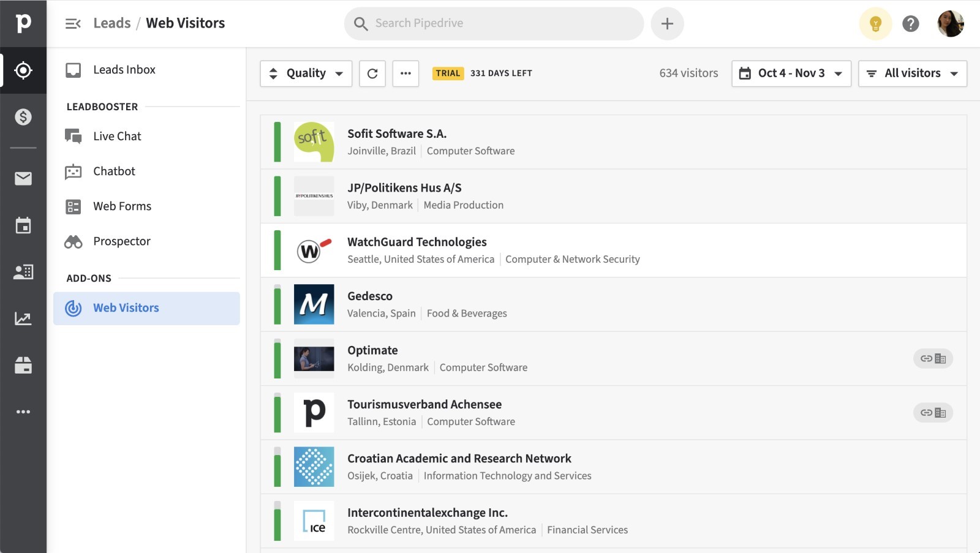980x553 pixels.
Task: Open More ellipsis in left sidebar
Action: pos(23,412)
